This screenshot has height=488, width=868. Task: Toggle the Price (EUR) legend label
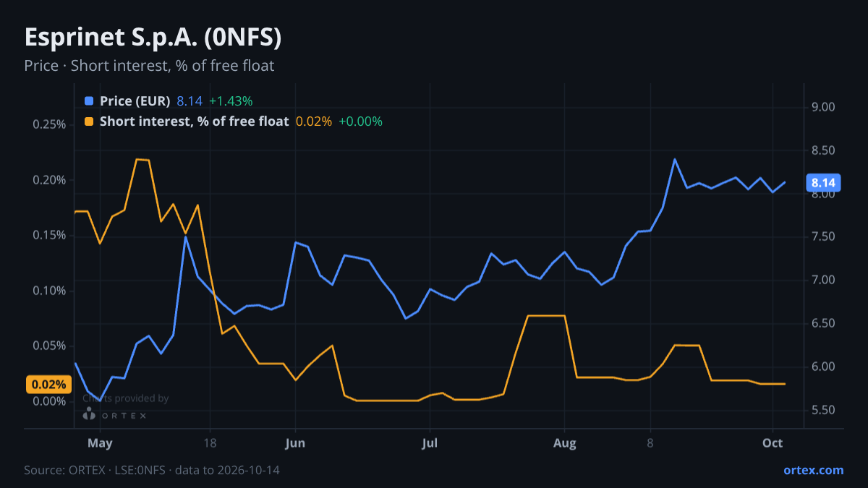[135, 101]
